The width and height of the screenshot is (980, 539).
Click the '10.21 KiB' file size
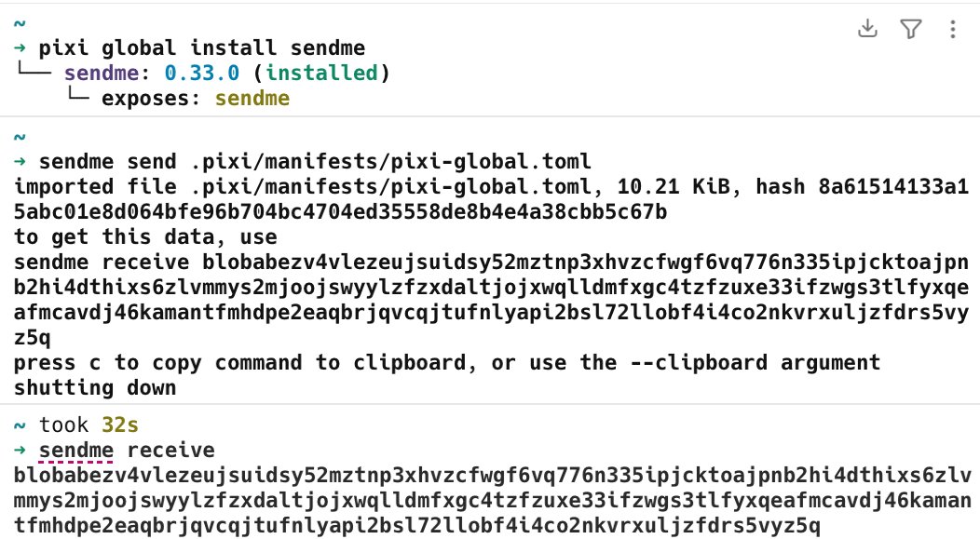pyautogui.click(x=674, y=187)
